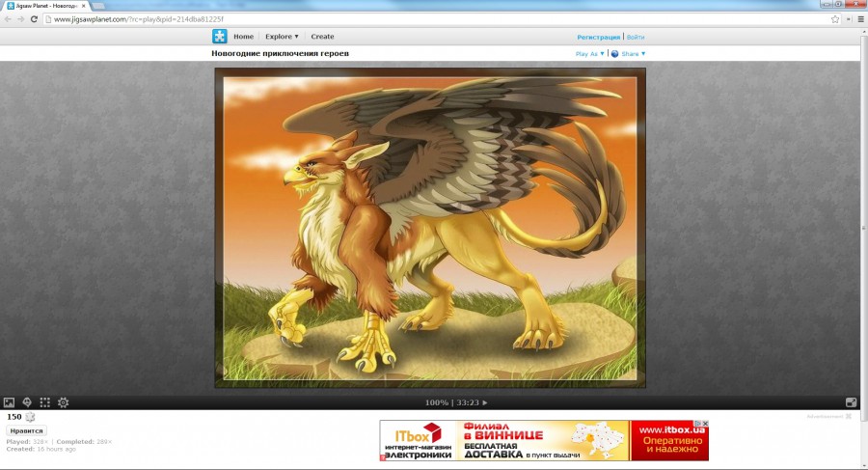The width and height of the screenshot is (868, 470).
Task: Arrange pieces with the grid icon
Action: [x=44, y=402]
